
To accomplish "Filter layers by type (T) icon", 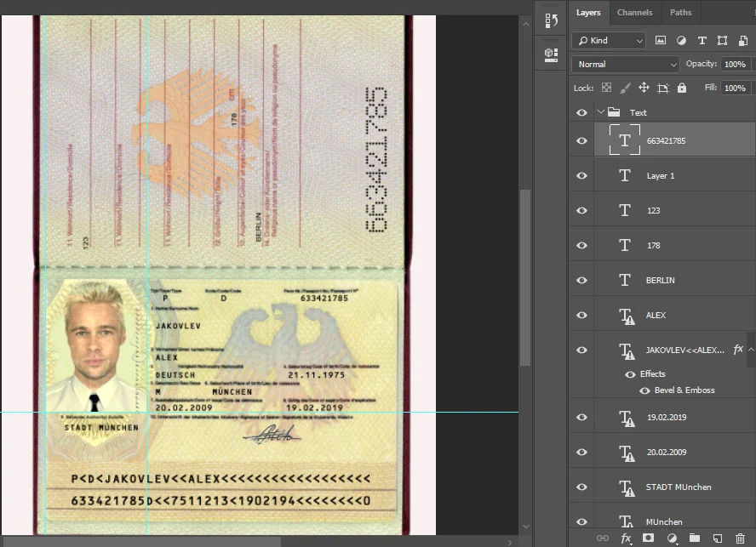I will (702, 40).
